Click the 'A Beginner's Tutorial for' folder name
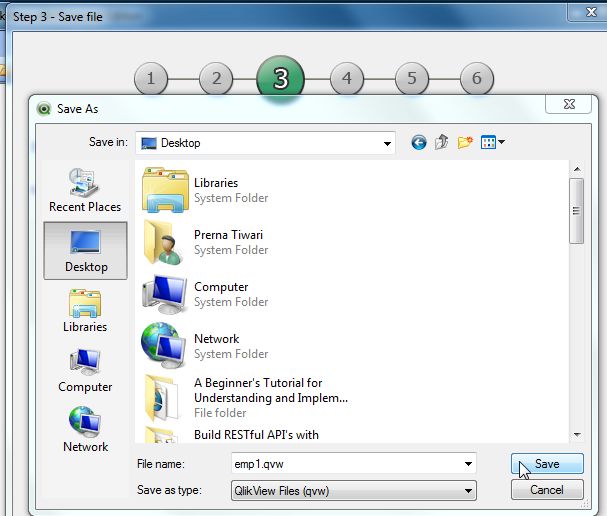 point(258,383)
